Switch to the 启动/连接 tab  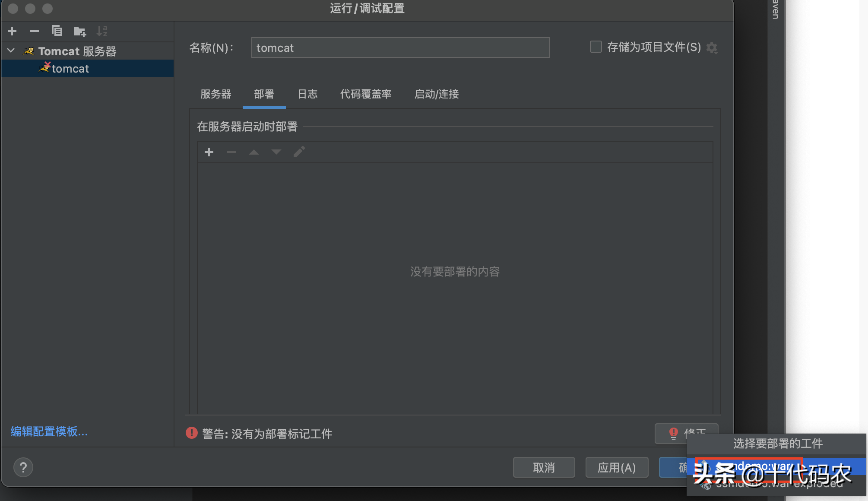[x=437, y=94]
